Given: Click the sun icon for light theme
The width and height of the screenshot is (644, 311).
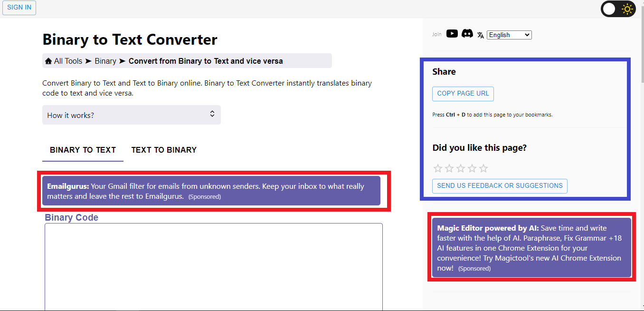Looking at the screenshot, I should (x=627, y=9).
